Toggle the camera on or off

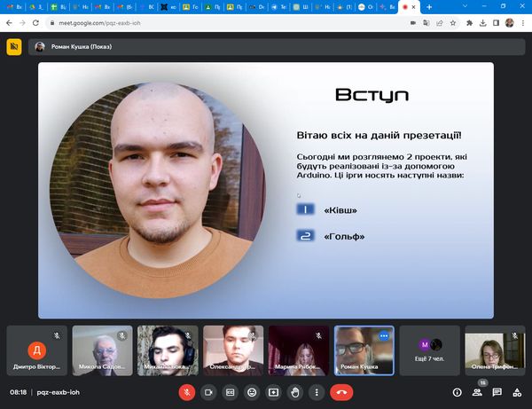(209, 391)
